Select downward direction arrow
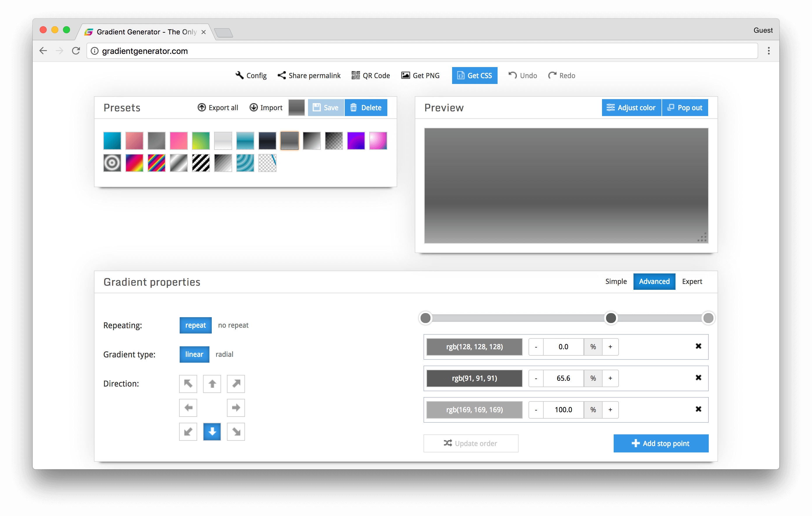Viewport: 812px width, 516px height. pos(212,431)
